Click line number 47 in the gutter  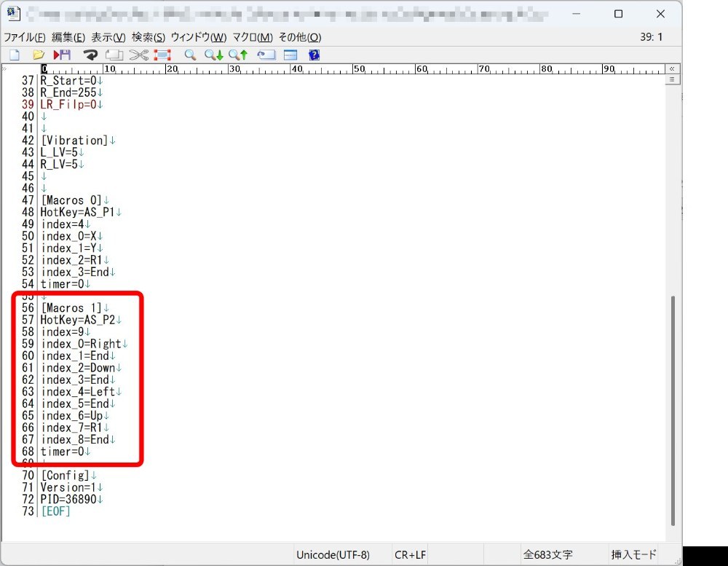coord(28,200)
